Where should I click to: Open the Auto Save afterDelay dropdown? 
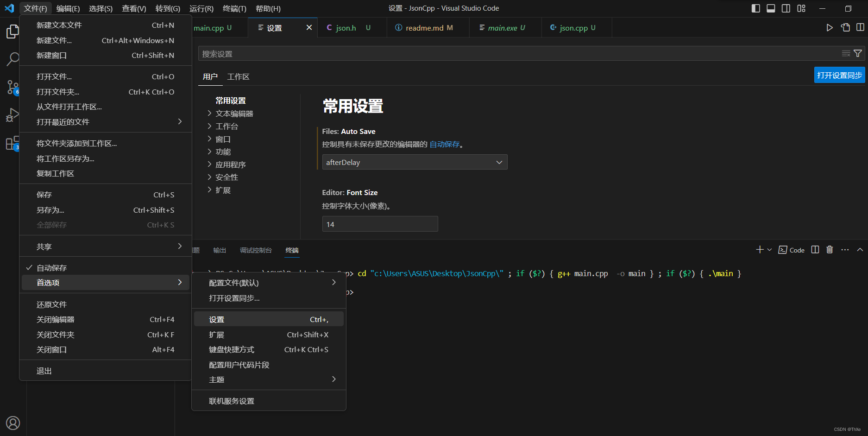[415, 162]
